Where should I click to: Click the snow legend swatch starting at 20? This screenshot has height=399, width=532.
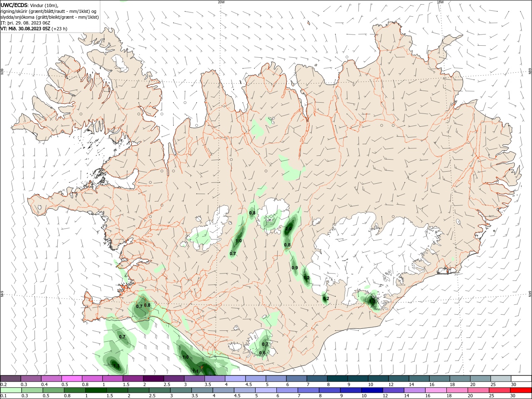(x=480, y=378)
